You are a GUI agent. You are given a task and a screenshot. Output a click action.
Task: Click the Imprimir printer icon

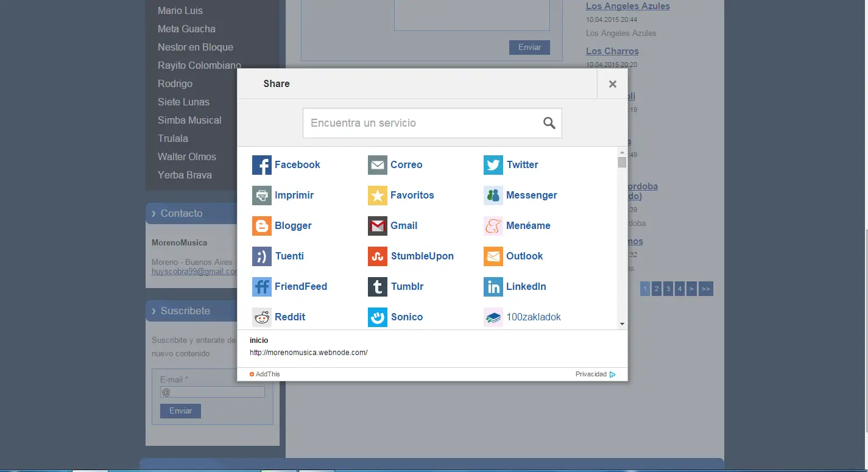[x=262, y=195]
